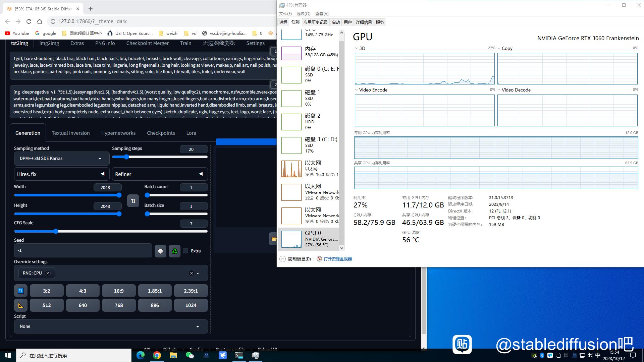Select GPU 0 in Task Manager sidebar

pos(309,239)
